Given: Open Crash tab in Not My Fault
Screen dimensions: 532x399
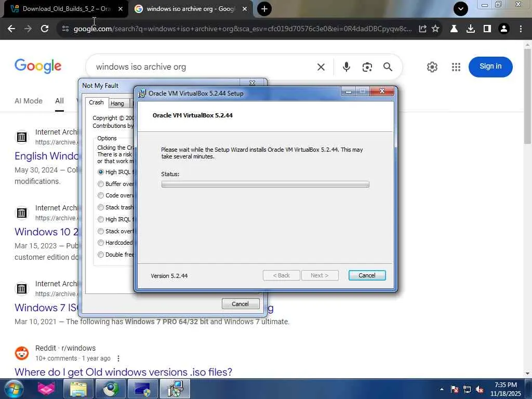Looking at the screenshot, I should point(96,102).
